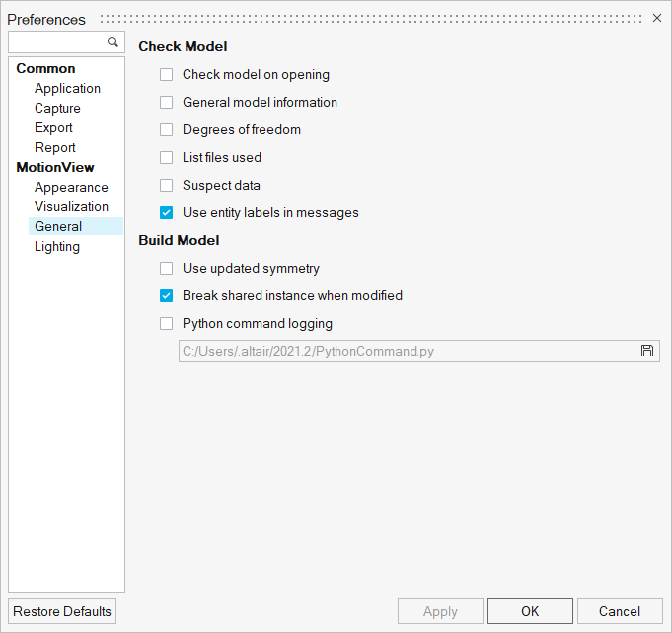
Task: Enable Suspect data checkbox
Action: point(167,186)
